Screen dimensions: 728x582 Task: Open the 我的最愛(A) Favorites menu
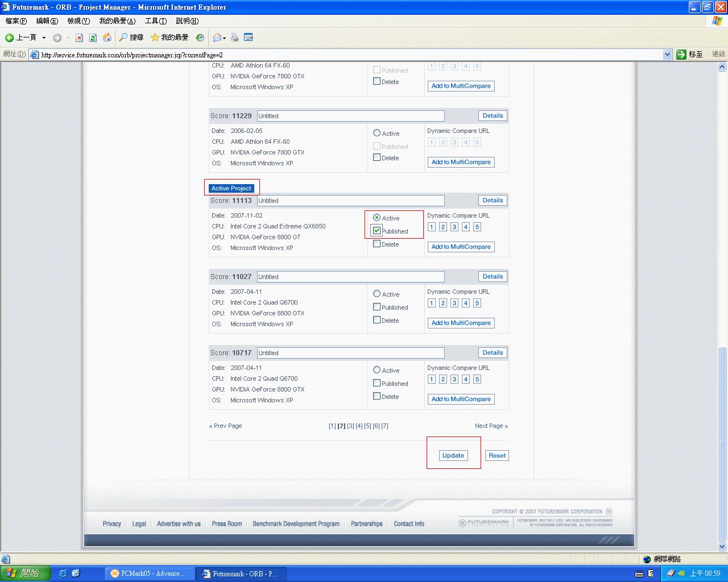pos(117,21)
